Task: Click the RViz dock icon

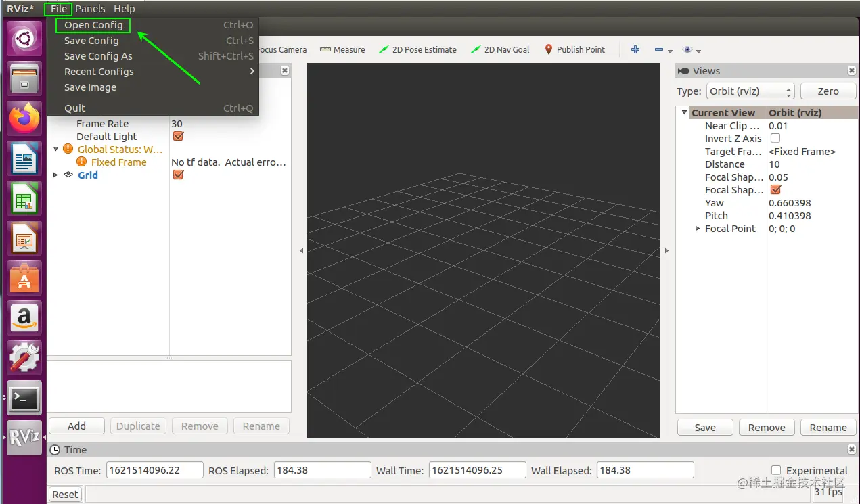Action: click(24, 437)
